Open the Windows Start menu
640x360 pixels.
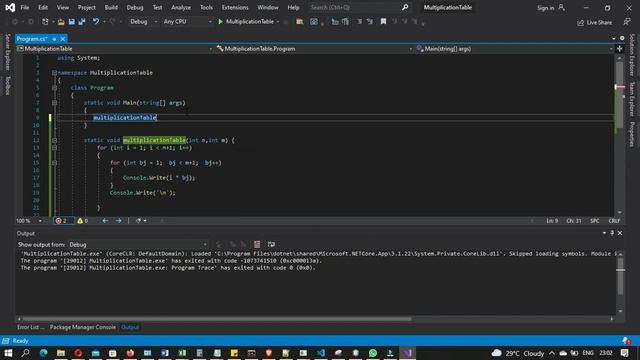[x=8, y=353]
